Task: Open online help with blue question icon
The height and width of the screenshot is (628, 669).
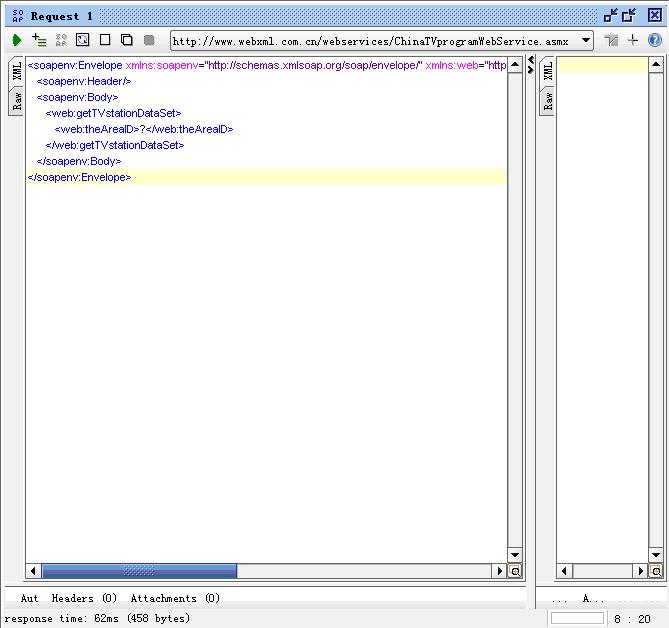Action: point(654,40)
